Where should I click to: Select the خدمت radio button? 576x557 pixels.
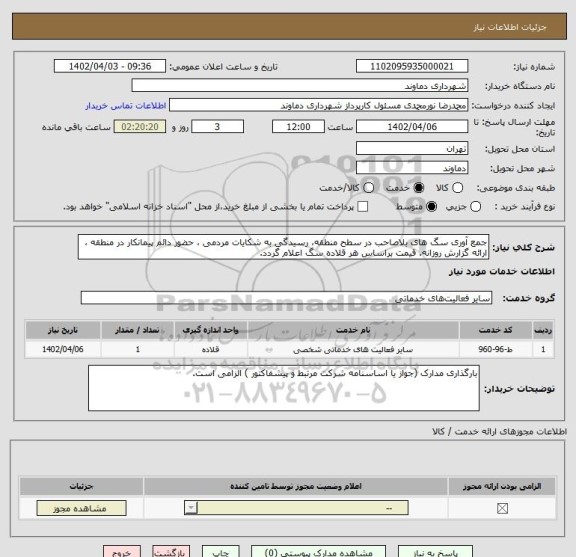point(419,188)
